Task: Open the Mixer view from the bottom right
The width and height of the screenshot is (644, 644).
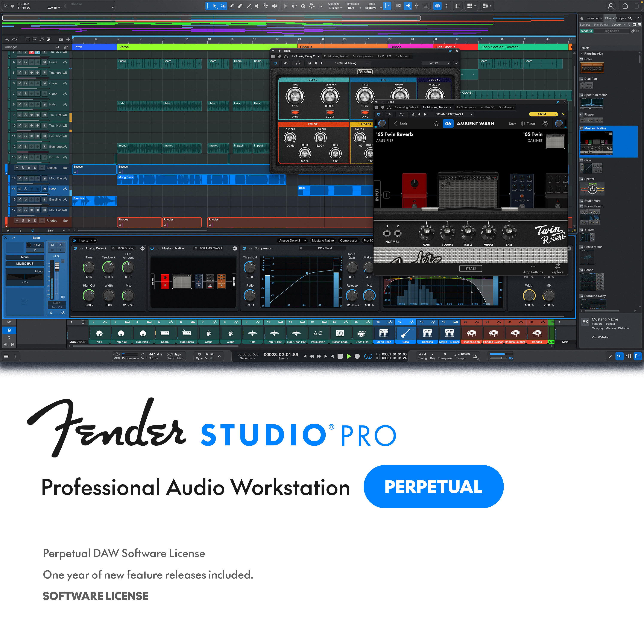Action: (629, 356)
